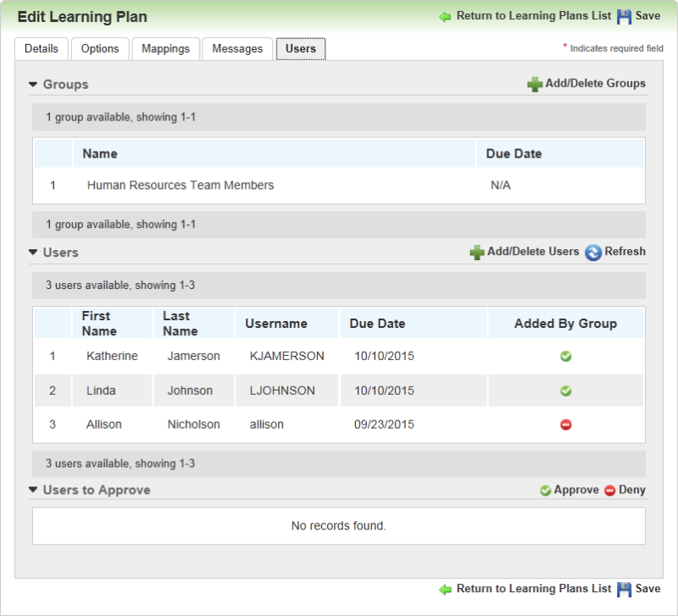Select Human Resources Team Members group
The width and height of the screenshot is (678, 616).
click(181, 185)
